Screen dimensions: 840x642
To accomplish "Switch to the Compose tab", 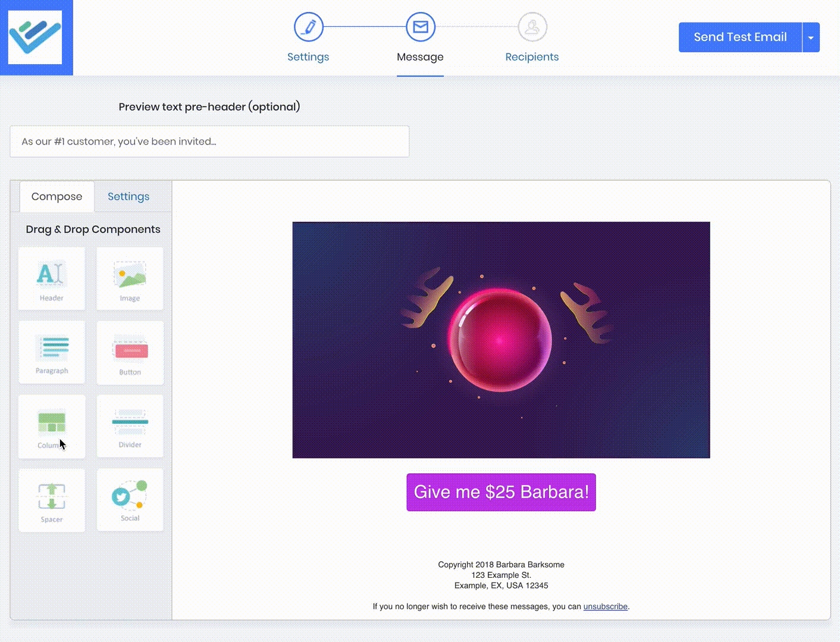I will click(57, 197).
